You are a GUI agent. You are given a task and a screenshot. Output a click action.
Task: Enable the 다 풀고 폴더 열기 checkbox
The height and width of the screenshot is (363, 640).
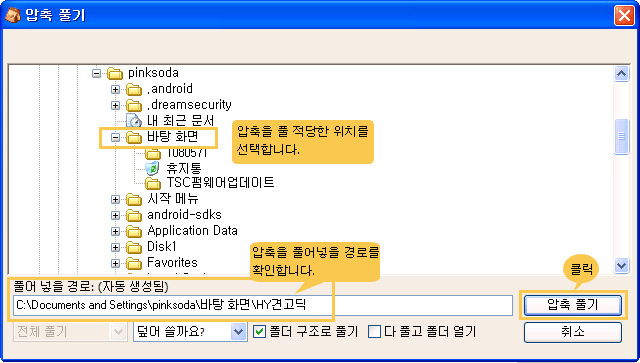[x=374, y=332]
